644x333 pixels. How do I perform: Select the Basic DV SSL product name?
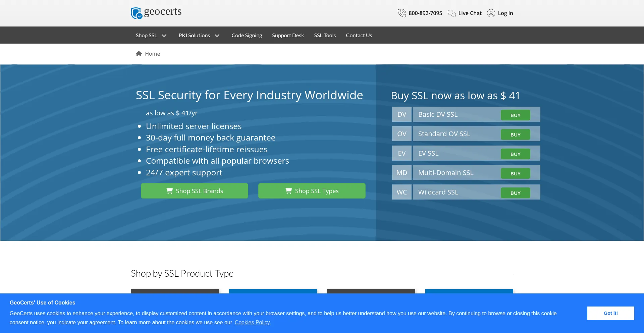(x=438, y=114)
